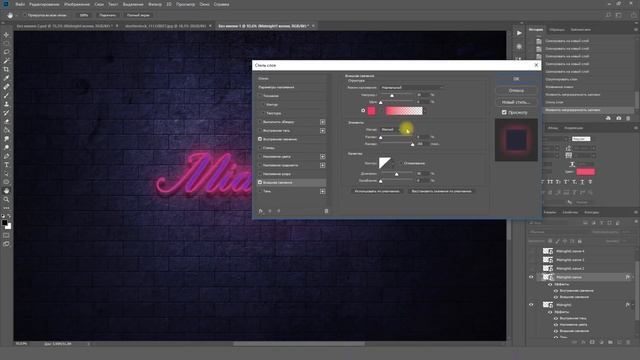This screenshot has height=360, width=640.
Task: Open the Метод technique dropdown
Action: (391, 129)
